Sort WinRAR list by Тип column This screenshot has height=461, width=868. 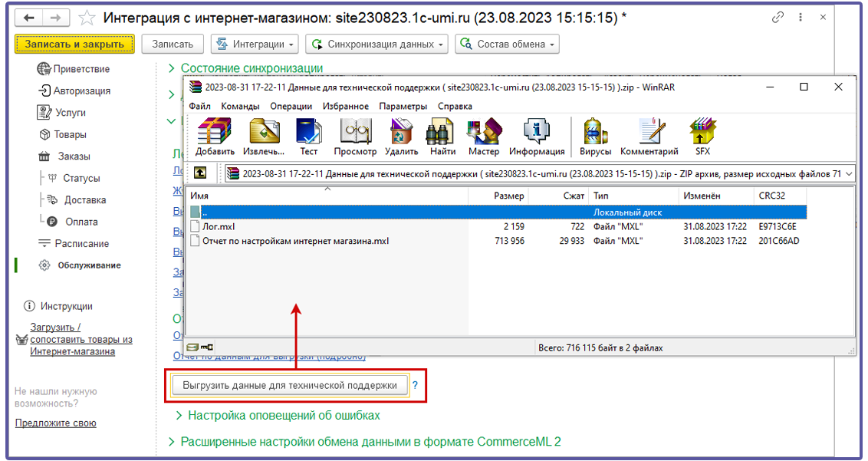tap(634, 196)
